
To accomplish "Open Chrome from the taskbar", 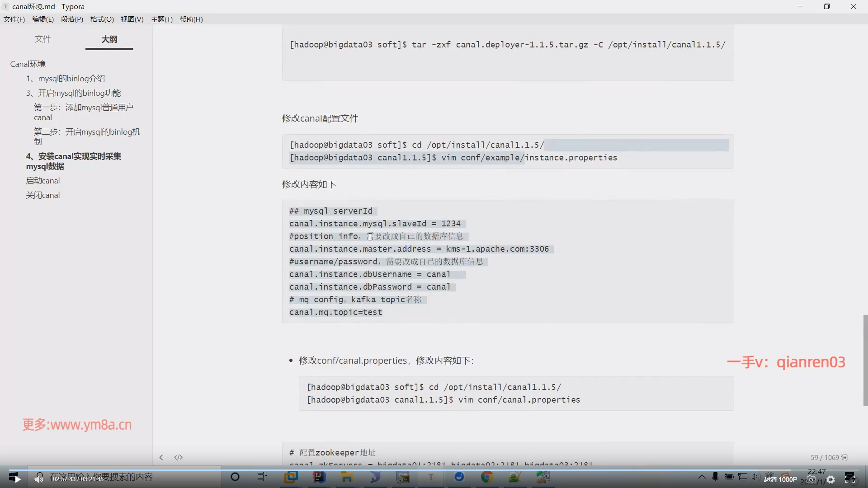I will coord(487,477).
